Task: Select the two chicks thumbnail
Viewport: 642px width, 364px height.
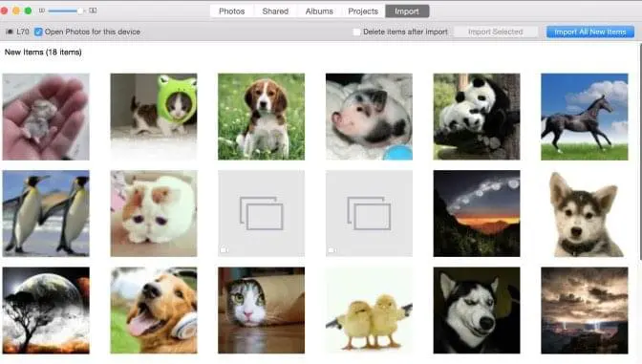Action: [x=369, y=310]
